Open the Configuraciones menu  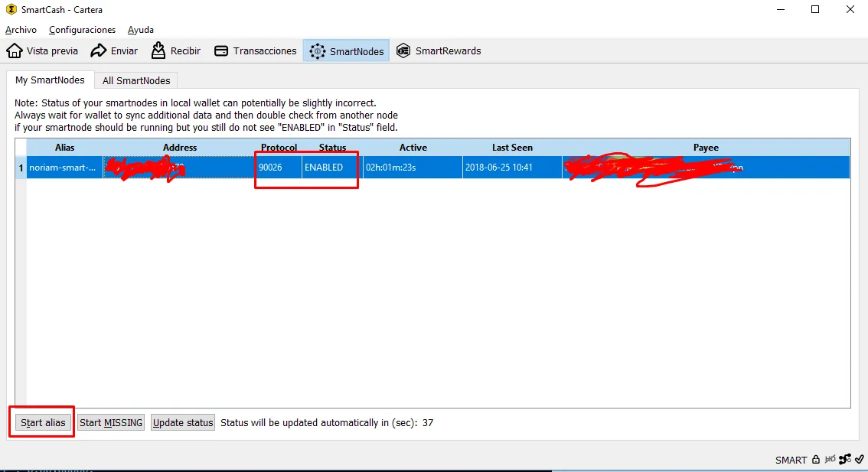coord(82,30)
